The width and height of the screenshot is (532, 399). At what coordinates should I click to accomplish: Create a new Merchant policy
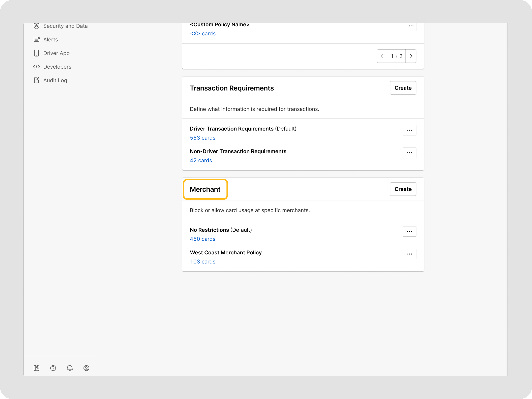[403, 189]
